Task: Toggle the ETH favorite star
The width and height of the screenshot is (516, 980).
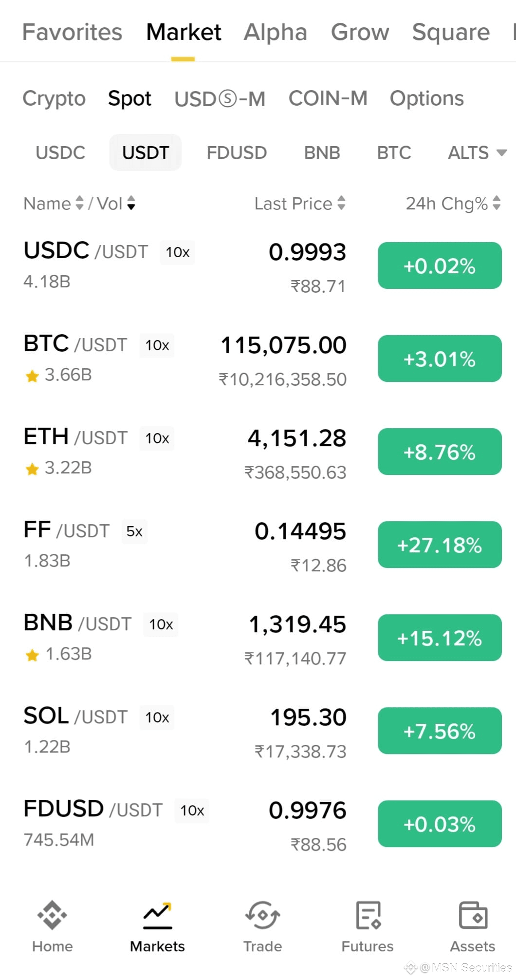Action: [x=32, y=469]
